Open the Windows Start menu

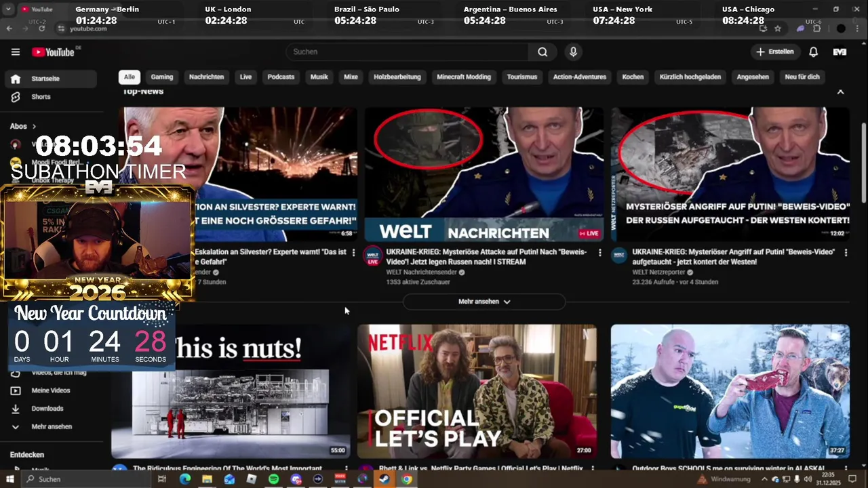(x=10, y=479)
